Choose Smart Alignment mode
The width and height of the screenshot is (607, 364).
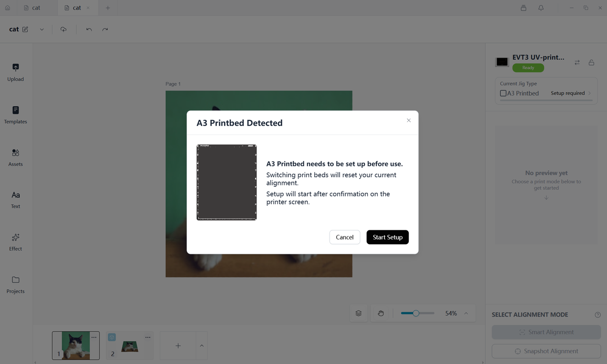coord(546,332)
